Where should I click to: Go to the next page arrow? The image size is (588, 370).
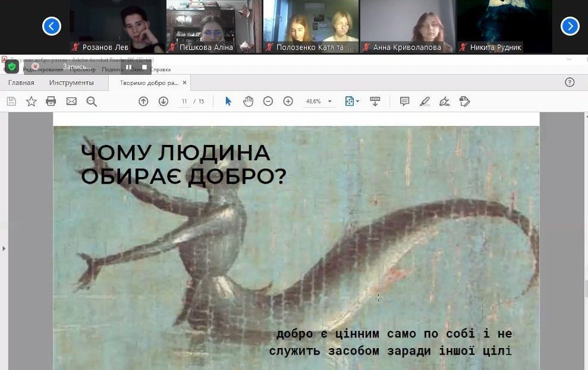click(x=163, y=102)
